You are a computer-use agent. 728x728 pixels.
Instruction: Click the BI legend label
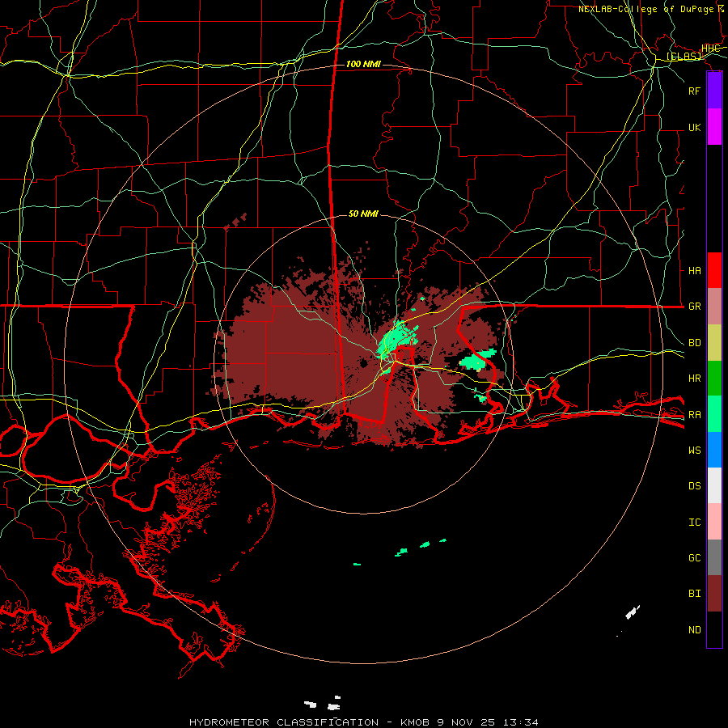[x=694, y=594]
